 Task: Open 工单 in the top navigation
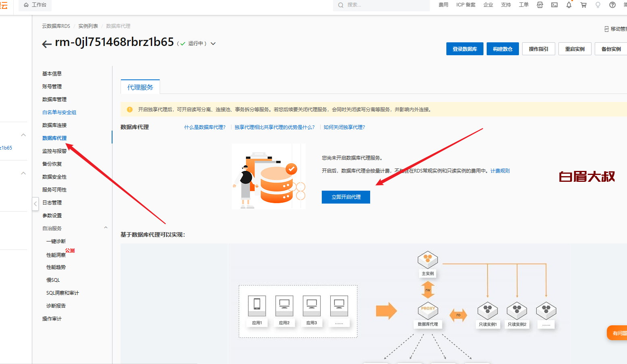524,5
